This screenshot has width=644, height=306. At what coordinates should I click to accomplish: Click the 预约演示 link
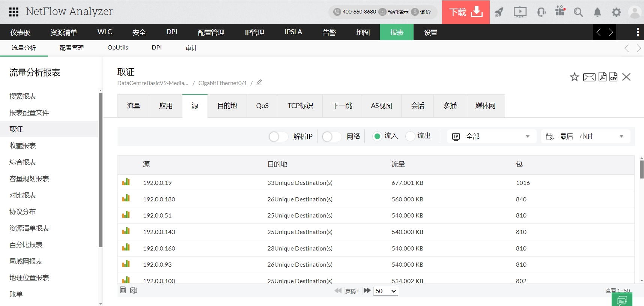click(393, 12)
